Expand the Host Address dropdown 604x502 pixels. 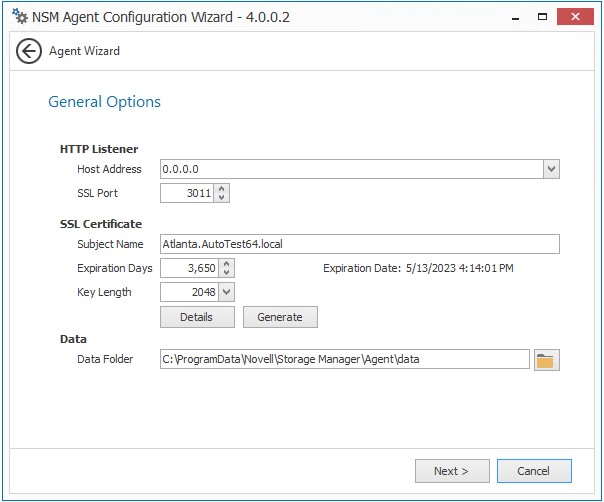pyautogui.click(x=551, y=169)
